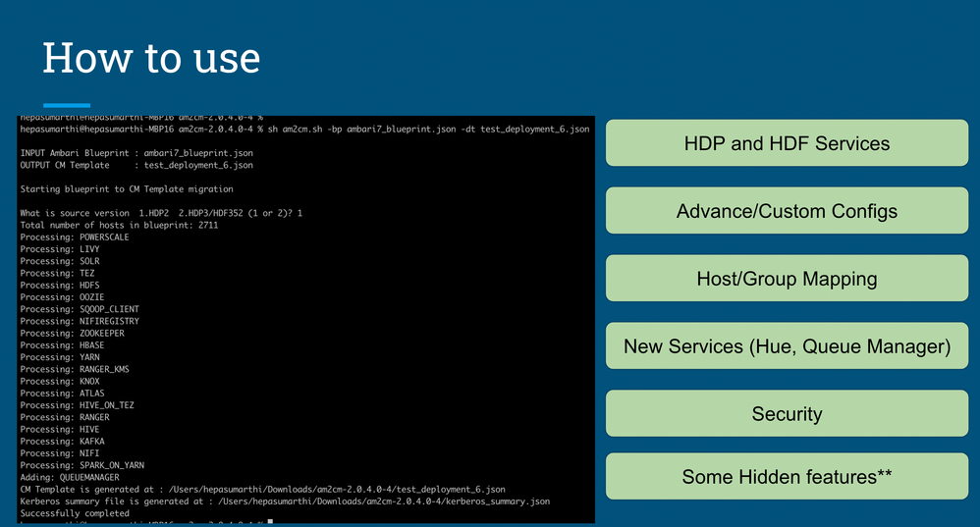The height and width of the screenshot is (527, 980).
Task: Click the 'Processing: OOZIE' line
Action: [62, 297]
